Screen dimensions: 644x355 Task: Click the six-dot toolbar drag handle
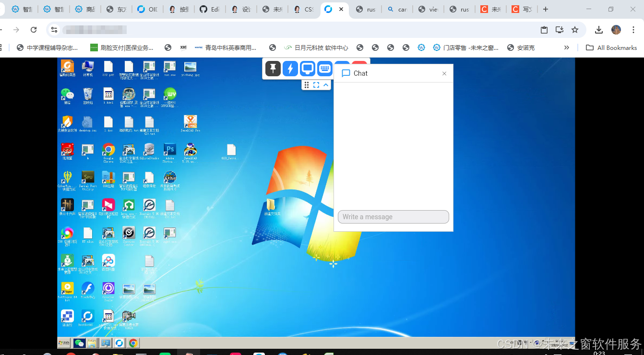(307, 85)
